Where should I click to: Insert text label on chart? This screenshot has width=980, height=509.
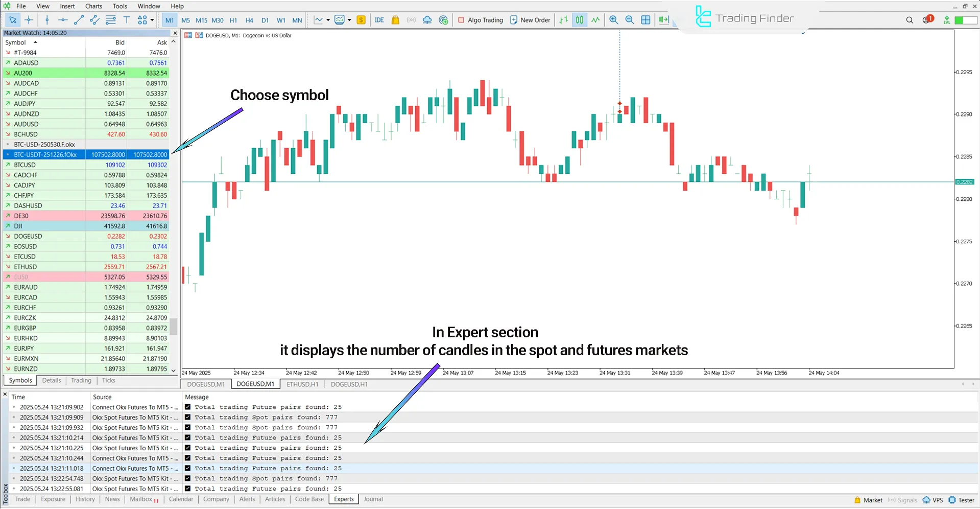(x=127, y=20)
